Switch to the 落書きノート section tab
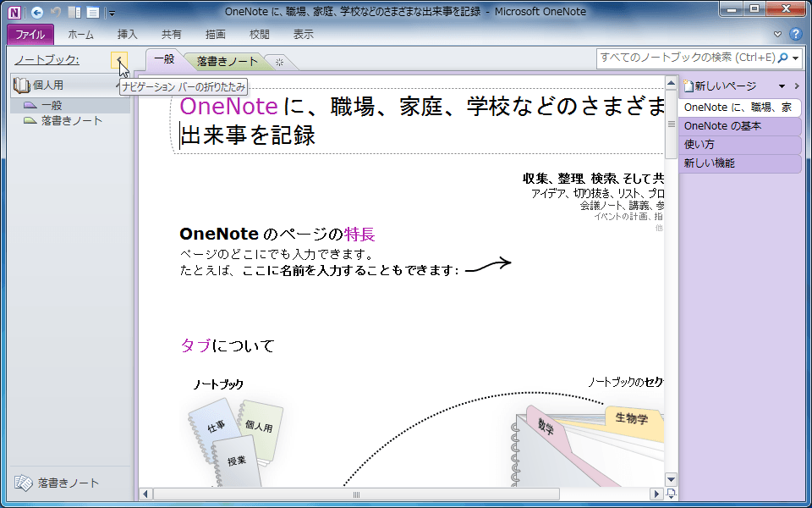The width and height of the screenshot is (812, 508). (x=228, y=62)
